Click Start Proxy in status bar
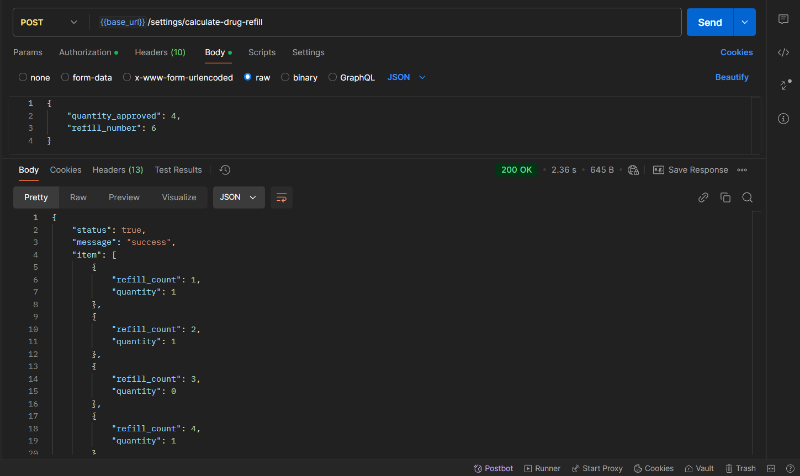 pos(597,468)
